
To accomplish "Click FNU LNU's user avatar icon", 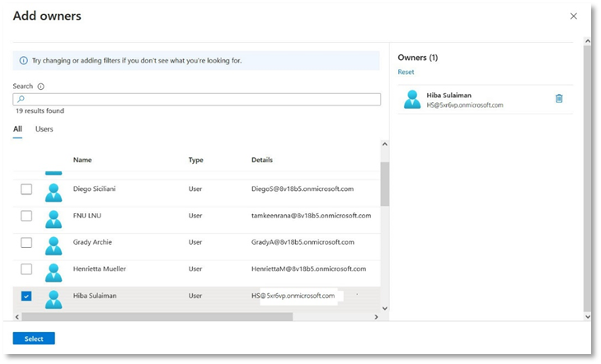I will tap(54, 217).
